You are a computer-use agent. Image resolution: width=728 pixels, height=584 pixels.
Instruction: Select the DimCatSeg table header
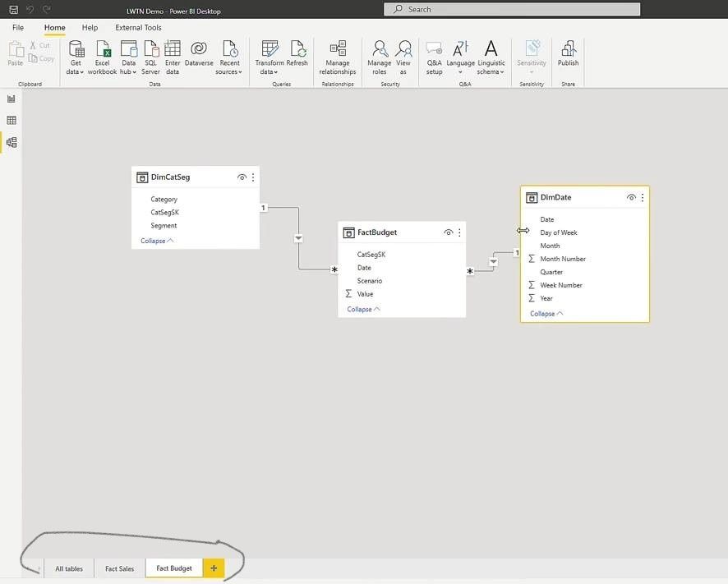(195, 177)
